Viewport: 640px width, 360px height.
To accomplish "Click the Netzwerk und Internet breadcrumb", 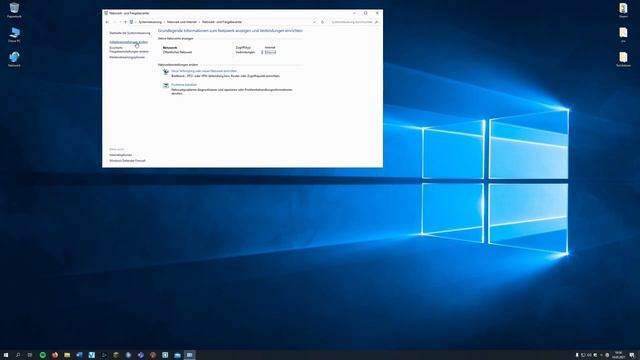I will (x=182, y=22).
